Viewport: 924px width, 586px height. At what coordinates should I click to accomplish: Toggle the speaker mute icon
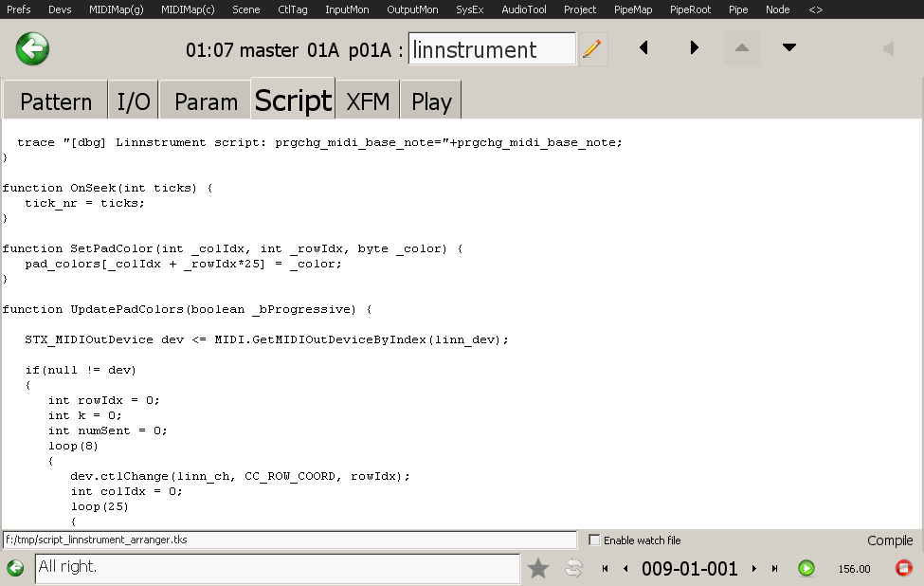tap(888, 48)
